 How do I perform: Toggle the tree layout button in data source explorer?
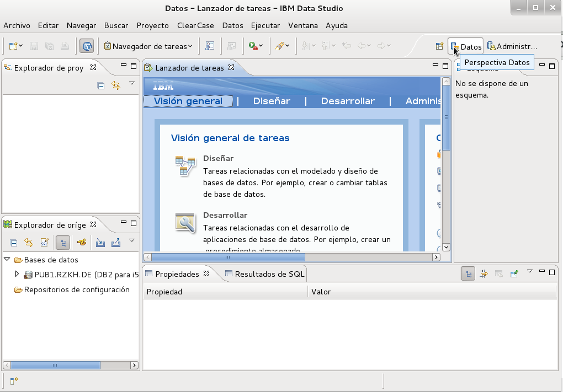pos(63,243)
